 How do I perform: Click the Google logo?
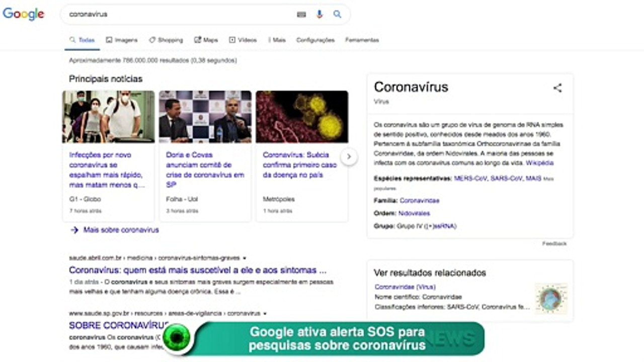coord(24,14)
